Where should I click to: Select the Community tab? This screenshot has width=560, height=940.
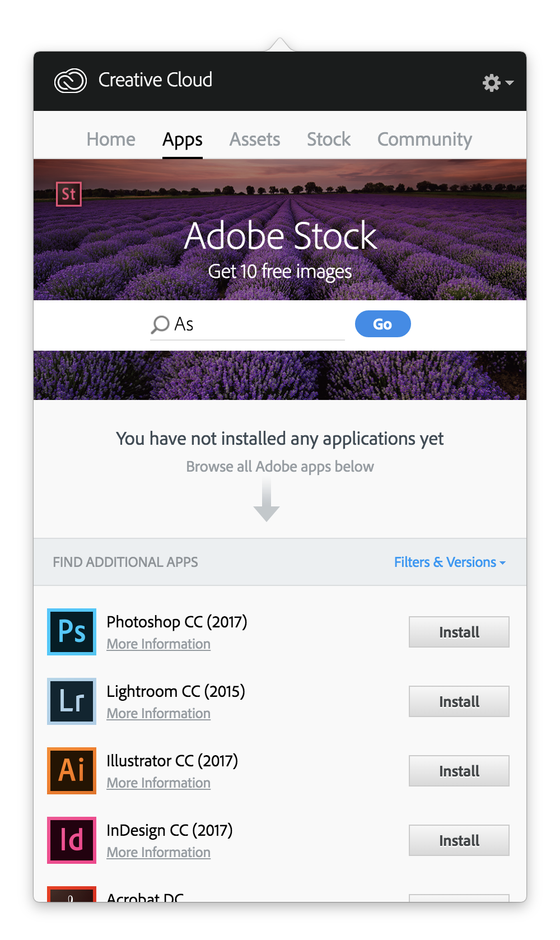[x=424, y=139]
